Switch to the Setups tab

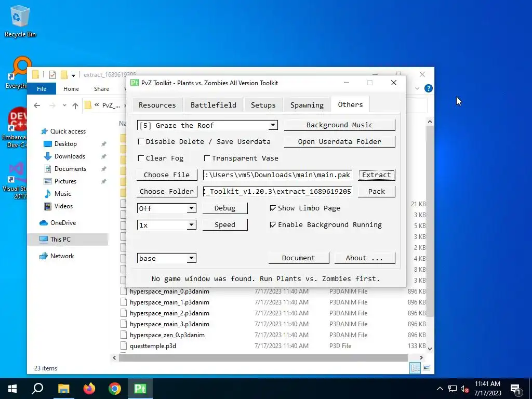click(x=263, y=105)
